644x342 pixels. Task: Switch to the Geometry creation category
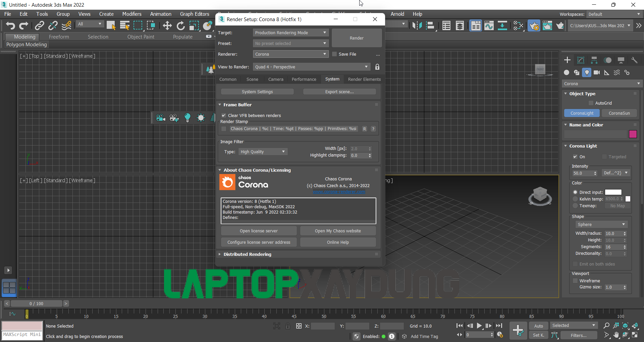tap(567, 72)
